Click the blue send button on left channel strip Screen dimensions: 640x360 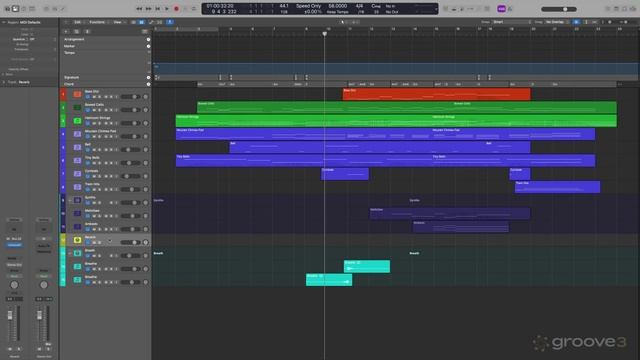pos(14,245)
